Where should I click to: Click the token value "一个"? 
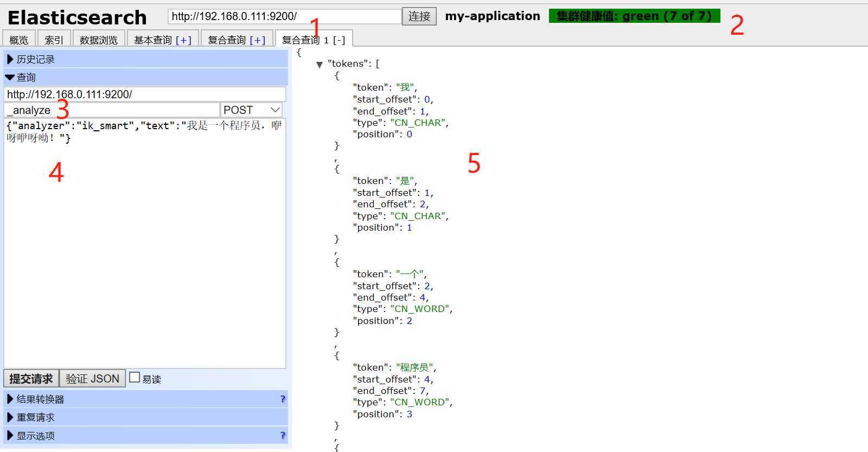coord(410,274)
